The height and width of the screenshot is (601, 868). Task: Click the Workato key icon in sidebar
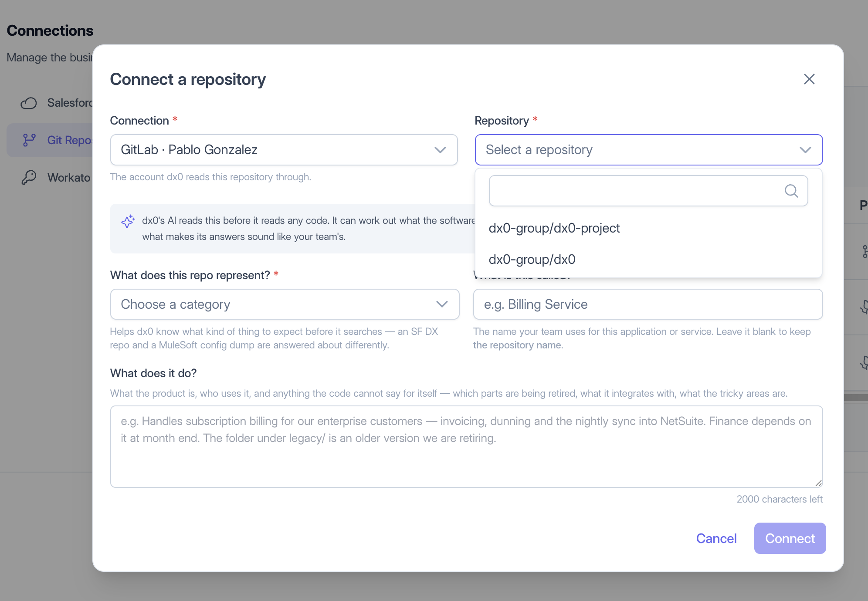[29, 177]
